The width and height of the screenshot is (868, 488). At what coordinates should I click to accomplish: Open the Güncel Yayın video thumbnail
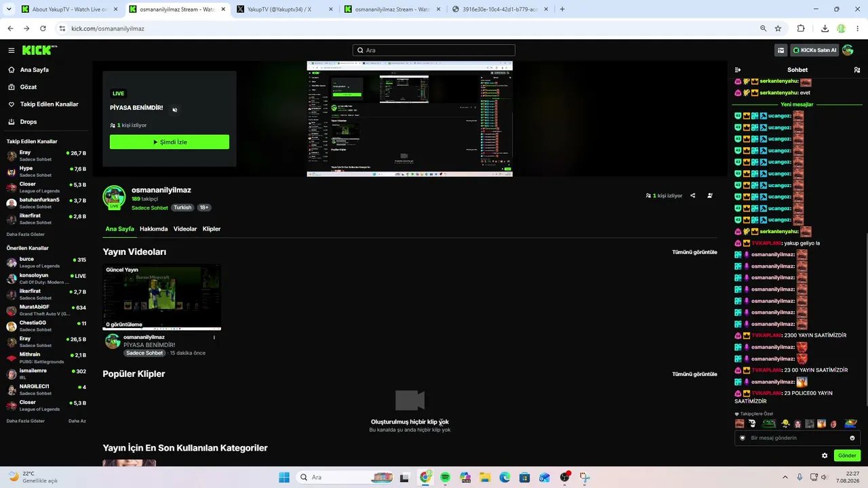pos(161,297)
